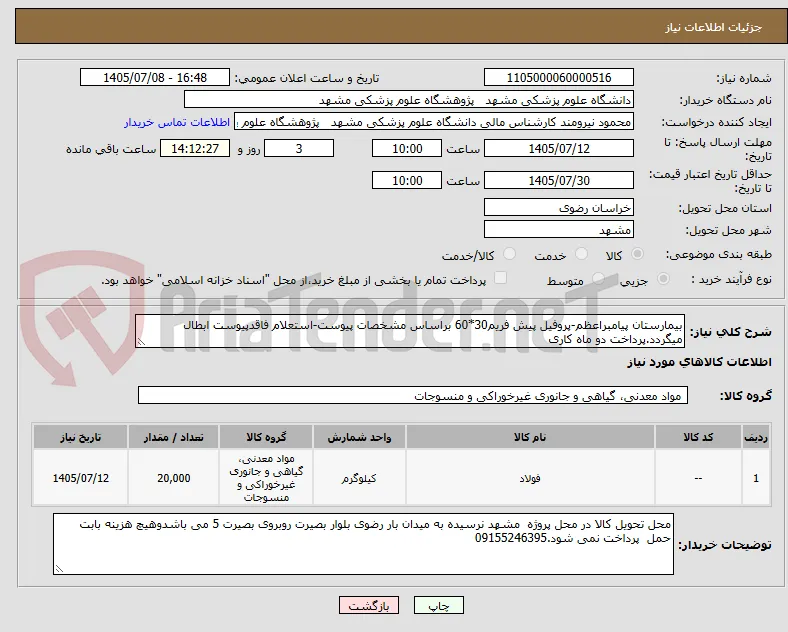Click the remaining time 14:12:27 field
This screenshot has height=632, width=788.
point(195,149)
